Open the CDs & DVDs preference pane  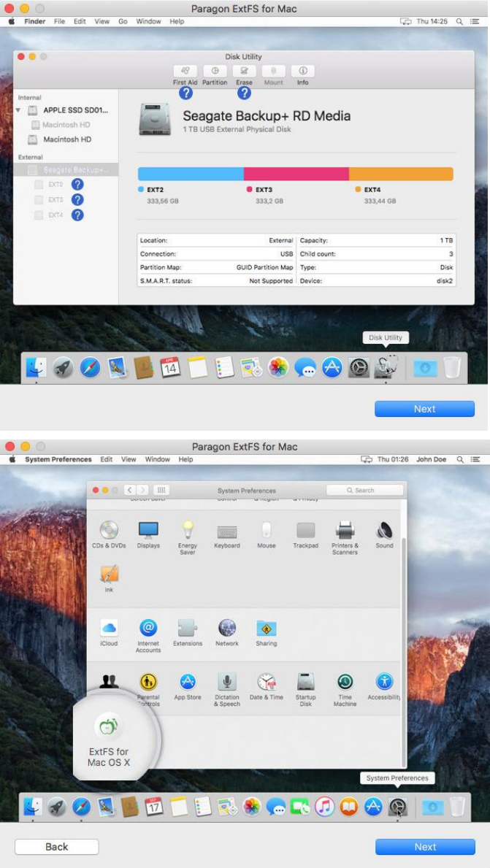(x=109, y=530)
